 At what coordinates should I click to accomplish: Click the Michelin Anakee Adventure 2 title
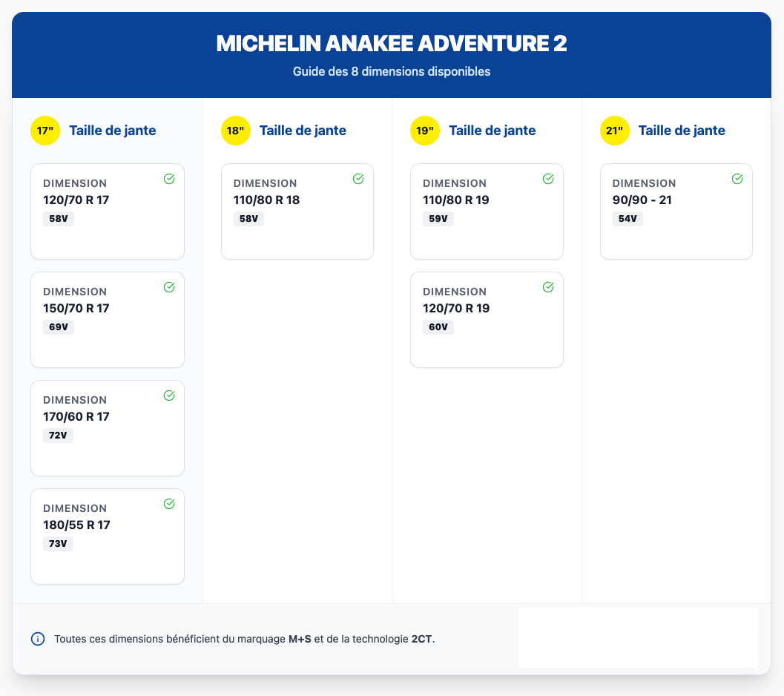pos(392,44)
